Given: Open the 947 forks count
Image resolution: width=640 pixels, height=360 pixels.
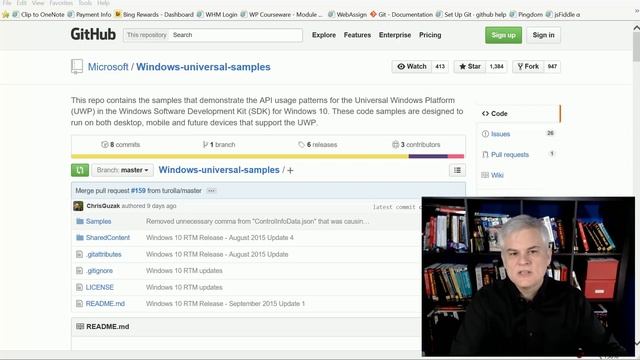Looking at the screenshot, I should coord(552,67).
